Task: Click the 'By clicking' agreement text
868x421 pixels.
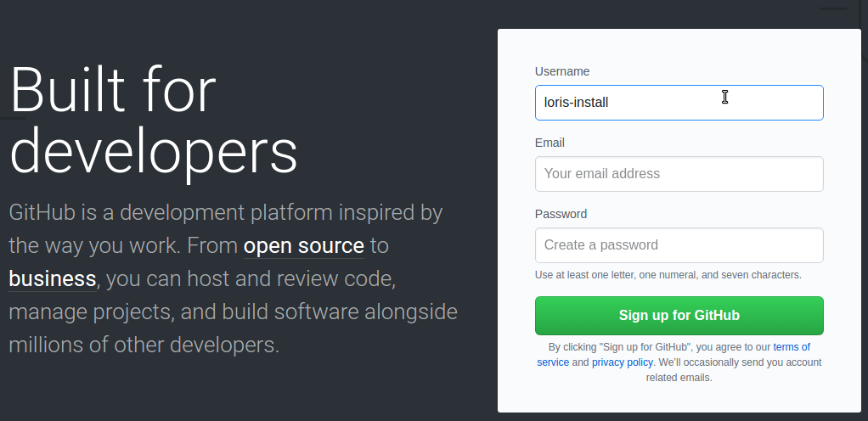Action: (x=572, y=347)
